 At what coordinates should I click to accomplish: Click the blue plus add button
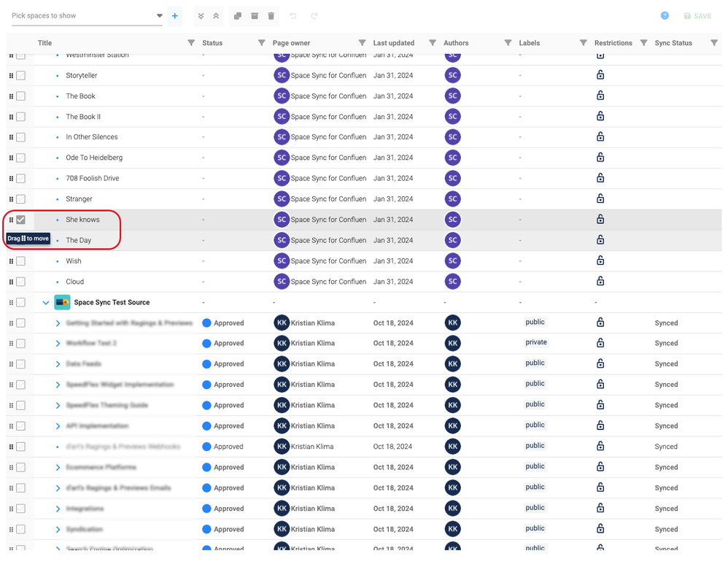[174, 16]
